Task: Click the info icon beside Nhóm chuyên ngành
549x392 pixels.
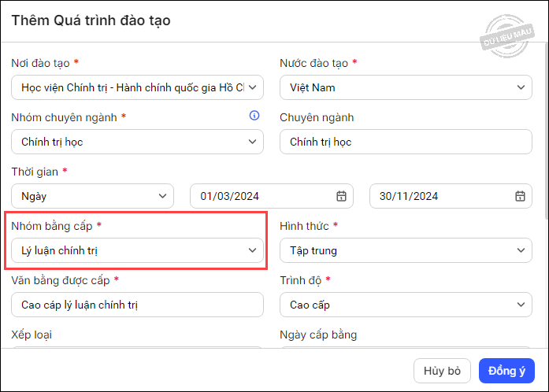Action: pyautogui.click(x=254, y=116)
